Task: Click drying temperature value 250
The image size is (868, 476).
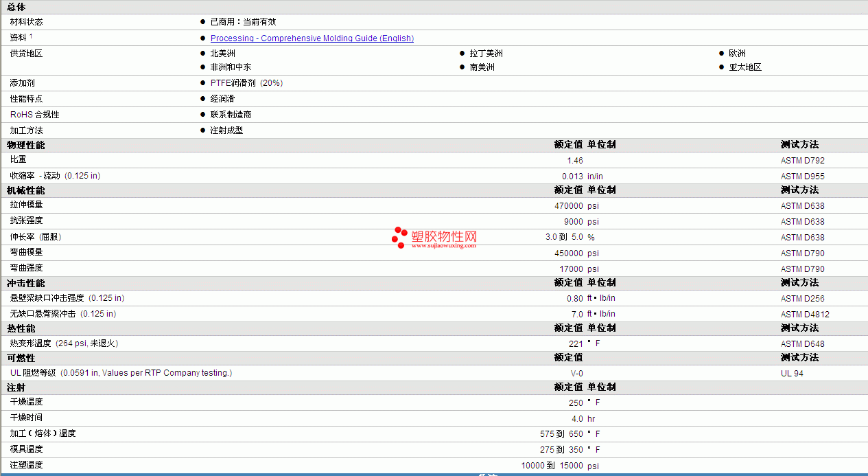Action: tap(576, 403)
